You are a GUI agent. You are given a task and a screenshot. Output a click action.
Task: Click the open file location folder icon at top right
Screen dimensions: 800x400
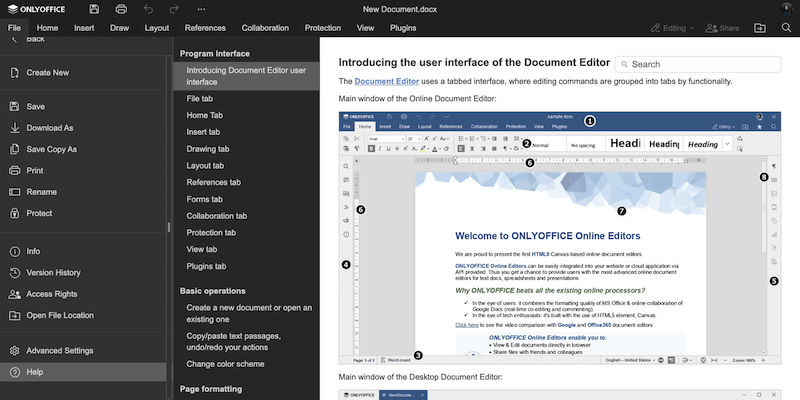[x=759, y=28]
